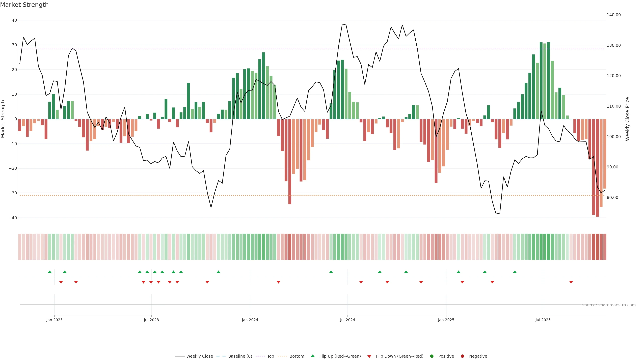Click the first green flip-up triangle marker

[x=50, y=272]
